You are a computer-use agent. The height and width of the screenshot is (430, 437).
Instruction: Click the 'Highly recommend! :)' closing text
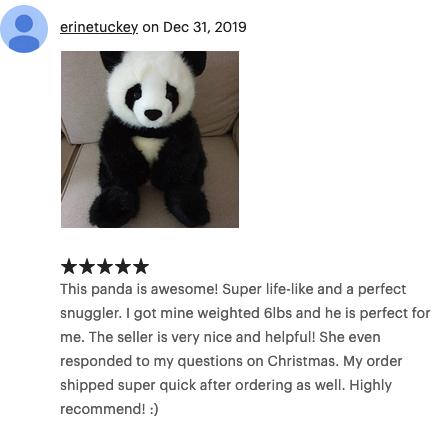(x=226, y=397)
